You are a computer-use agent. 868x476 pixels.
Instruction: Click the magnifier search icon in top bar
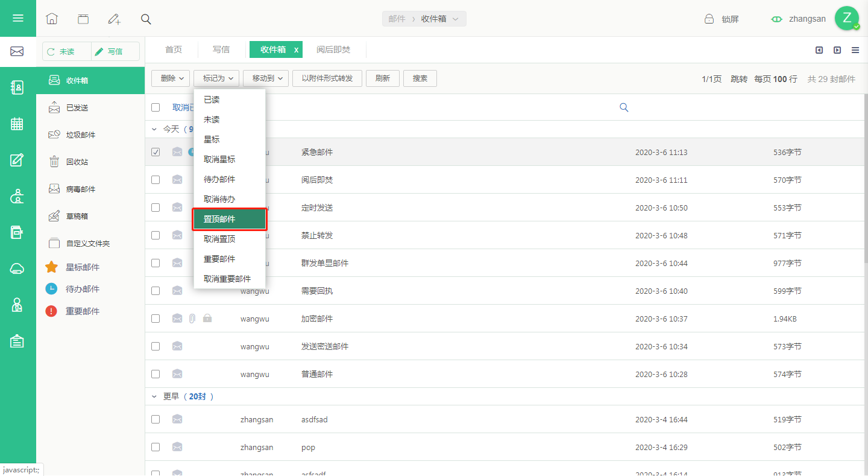146,19
